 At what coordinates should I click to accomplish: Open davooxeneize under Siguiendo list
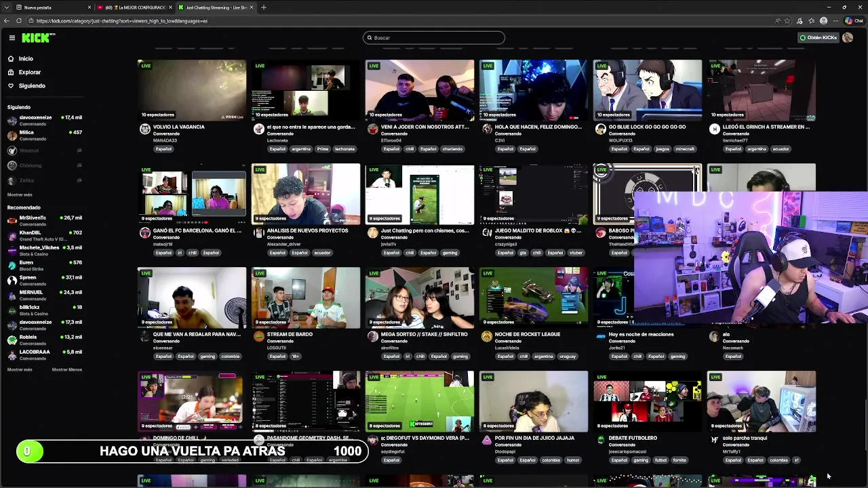[44, 121]
